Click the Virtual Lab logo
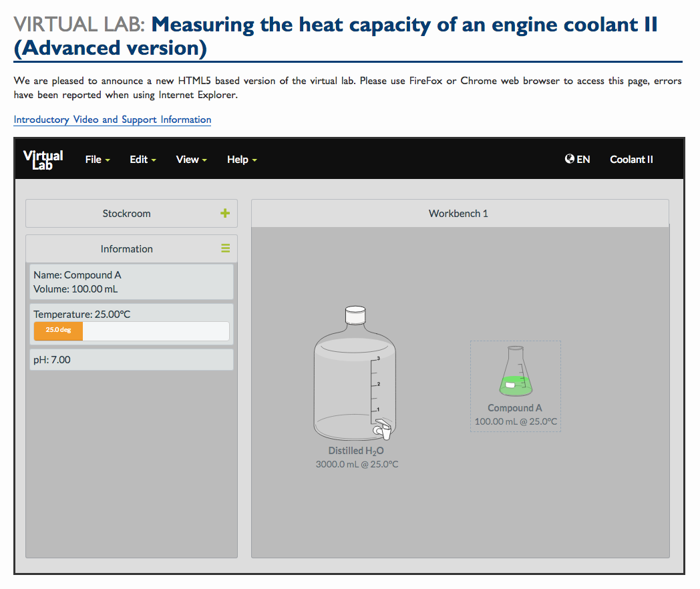The width and height of the screenshot is (700, 589). click(x=43, y=159)
